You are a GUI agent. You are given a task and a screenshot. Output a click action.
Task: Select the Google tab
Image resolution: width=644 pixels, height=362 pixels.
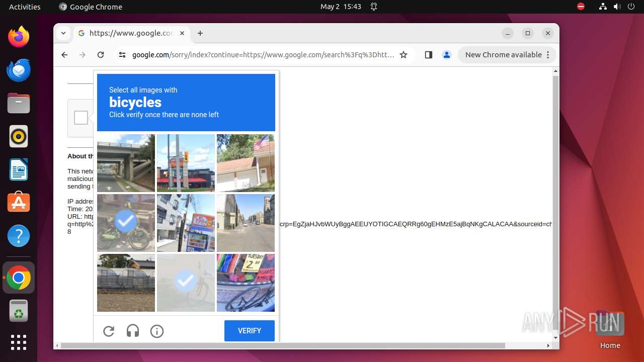pos(132,33)
